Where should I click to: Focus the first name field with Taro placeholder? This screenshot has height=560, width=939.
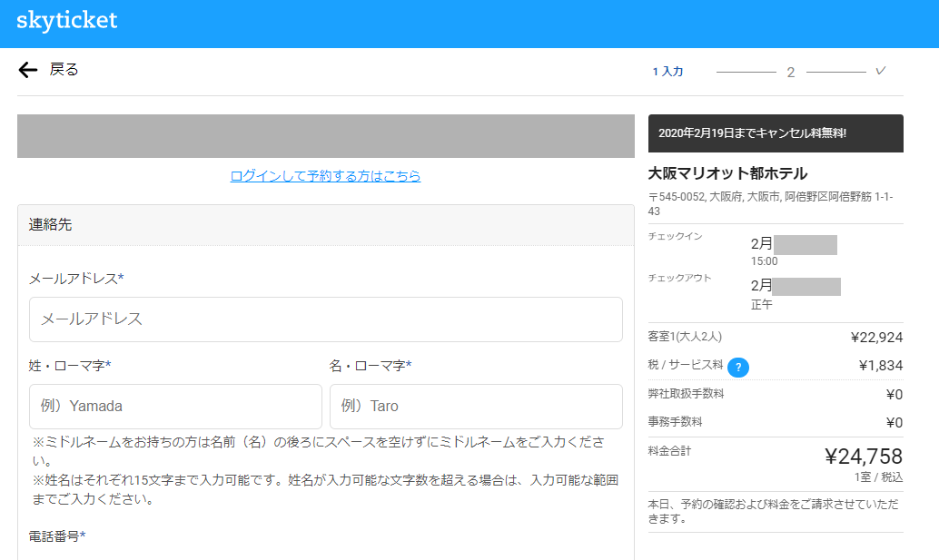[476, 407]
